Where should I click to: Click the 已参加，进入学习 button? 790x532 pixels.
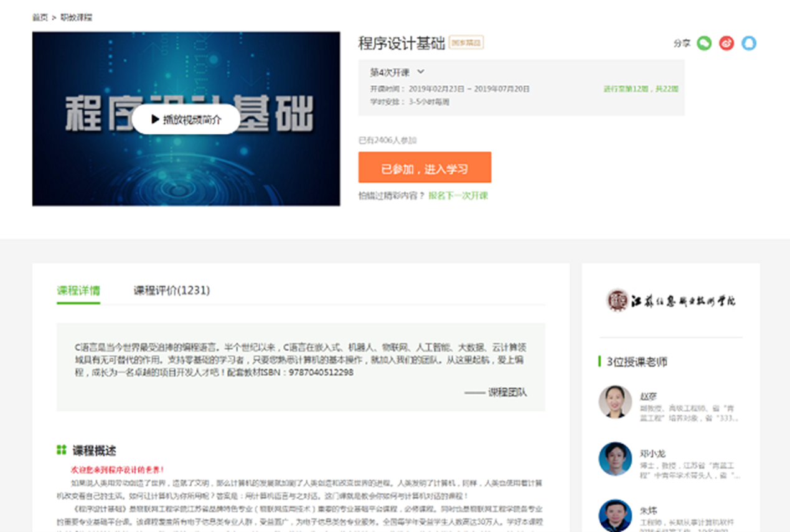point(425,168)
